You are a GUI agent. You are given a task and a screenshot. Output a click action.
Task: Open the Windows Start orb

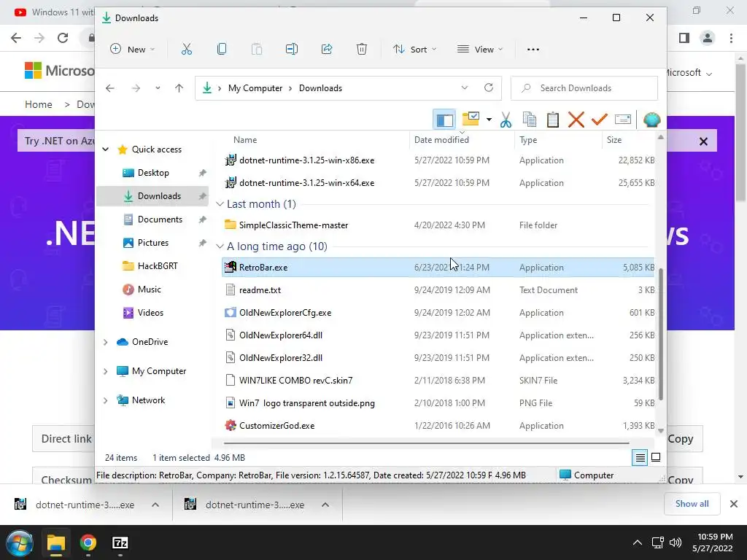[20, 542]
